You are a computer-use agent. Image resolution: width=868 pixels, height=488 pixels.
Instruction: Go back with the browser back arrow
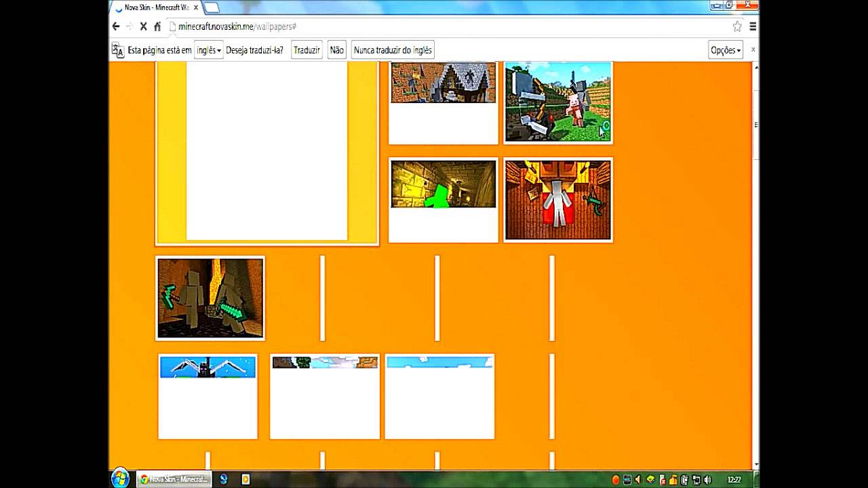click(116, 26)
